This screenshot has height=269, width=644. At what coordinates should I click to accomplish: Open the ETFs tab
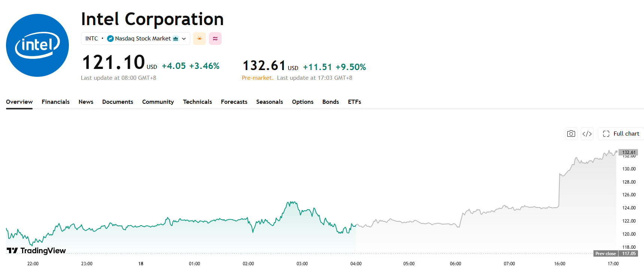[x=354, y=102]
